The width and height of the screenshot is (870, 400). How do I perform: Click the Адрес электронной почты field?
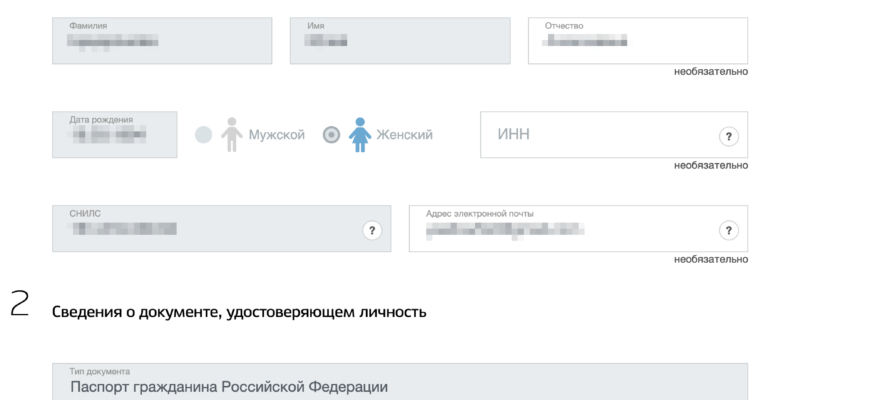578,229
